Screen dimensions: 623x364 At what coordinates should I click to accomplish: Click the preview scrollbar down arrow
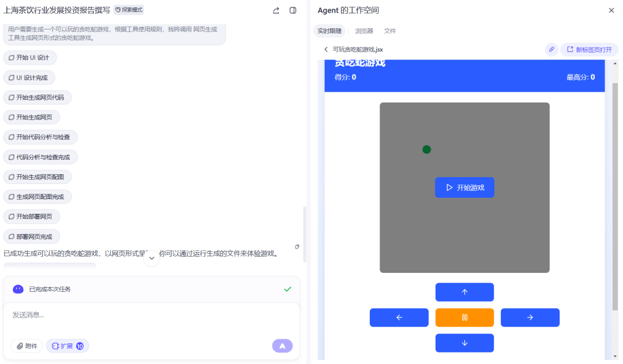[x=616, y=357]
